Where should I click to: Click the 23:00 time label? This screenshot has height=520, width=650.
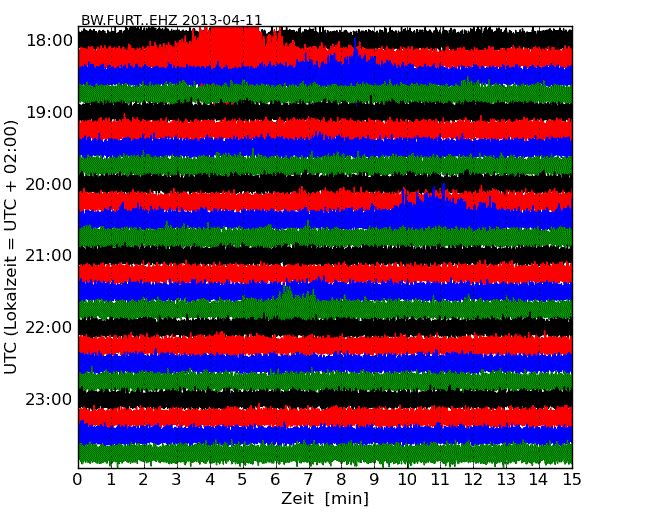point(49,399)
